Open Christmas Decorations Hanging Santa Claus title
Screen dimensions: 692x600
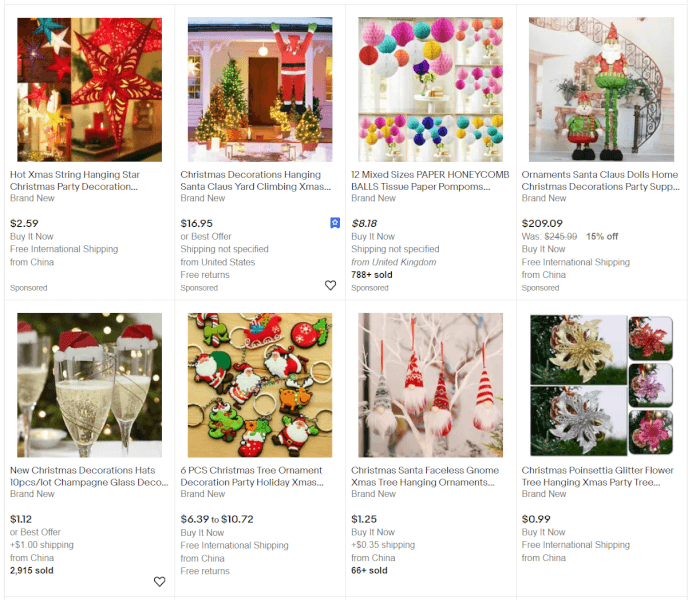pos(256,180)
